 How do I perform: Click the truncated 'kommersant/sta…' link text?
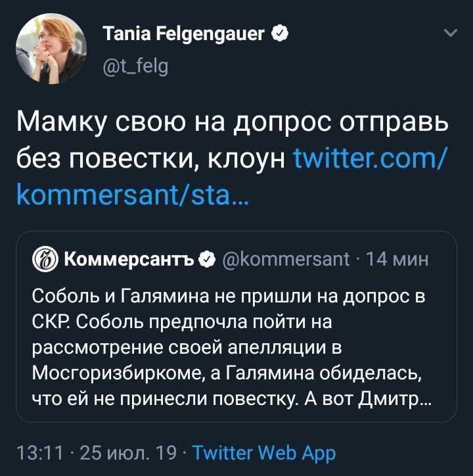[133, 196]
